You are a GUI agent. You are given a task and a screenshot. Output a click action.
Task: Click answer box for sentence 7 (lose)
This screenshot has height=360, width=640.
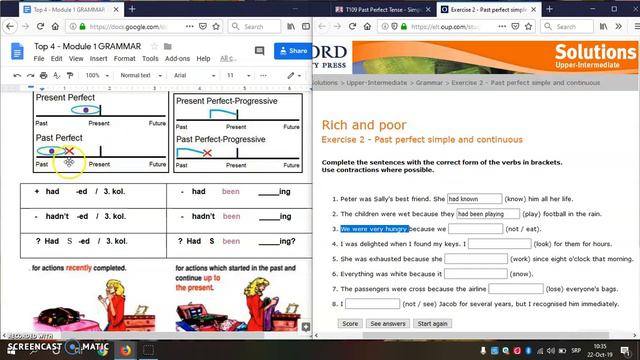pyautogui.click(x=516, y=289)
